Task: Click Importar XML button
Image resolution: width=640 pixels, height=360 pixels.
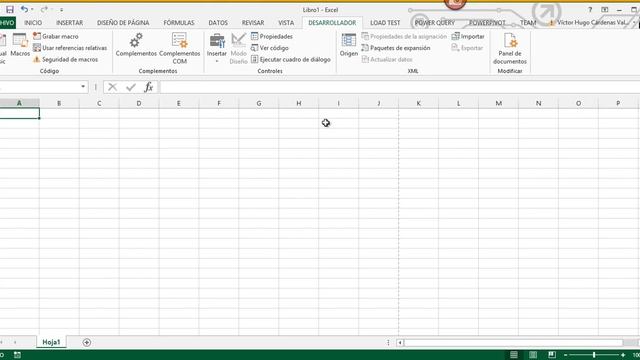Action: click(x=468, y=36)
